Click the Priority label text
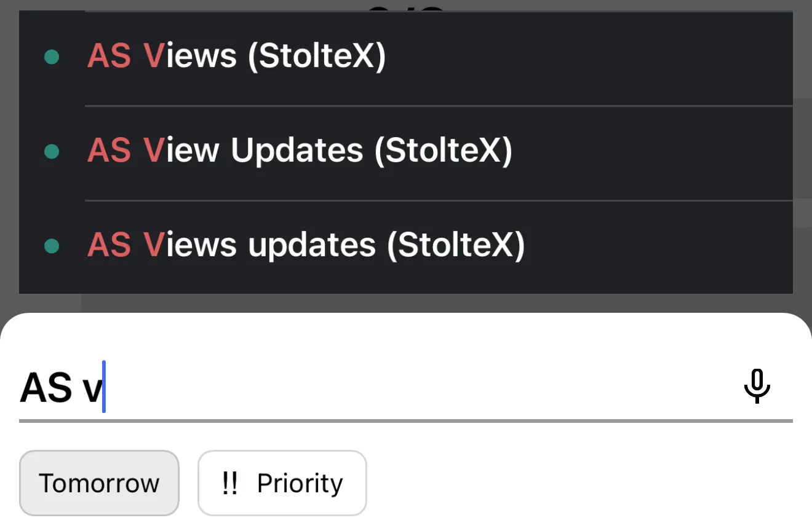Viewport: 812px width, 523px height. pos(300,484)
